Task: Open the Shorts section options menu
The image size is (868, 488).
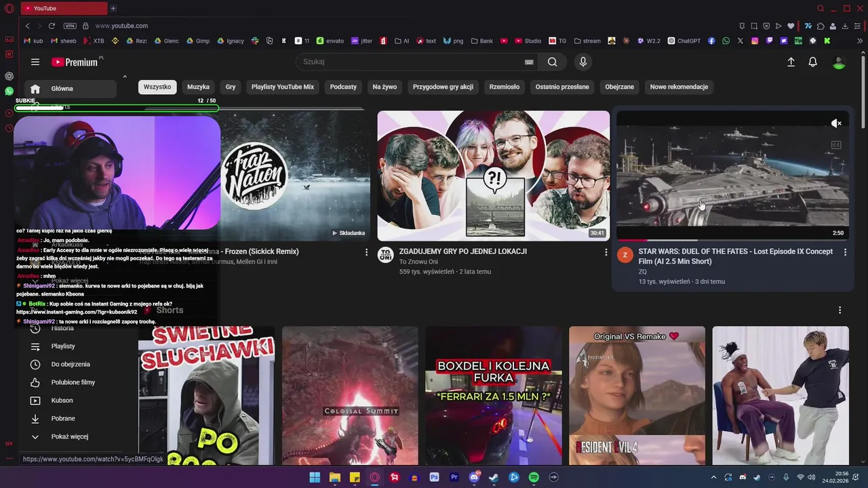Action: (840, 310)
